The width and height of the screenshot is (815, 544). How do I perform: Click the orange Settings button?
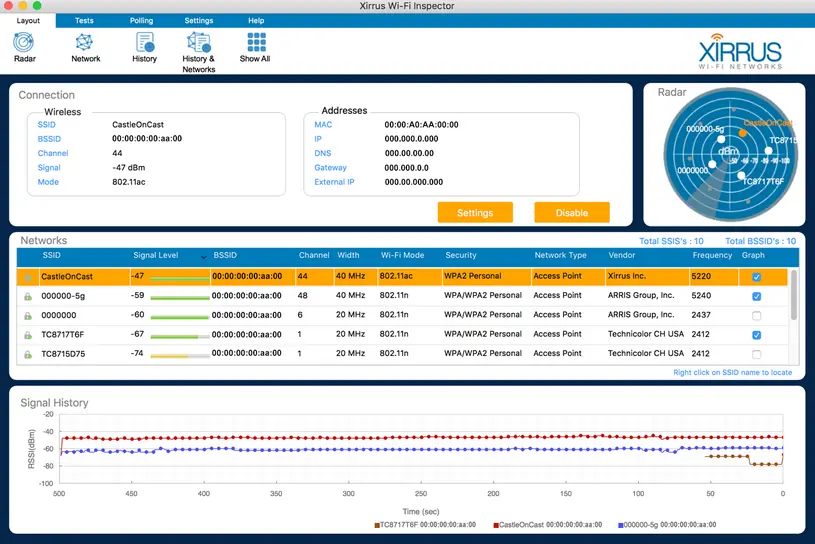tap(475, 213)
